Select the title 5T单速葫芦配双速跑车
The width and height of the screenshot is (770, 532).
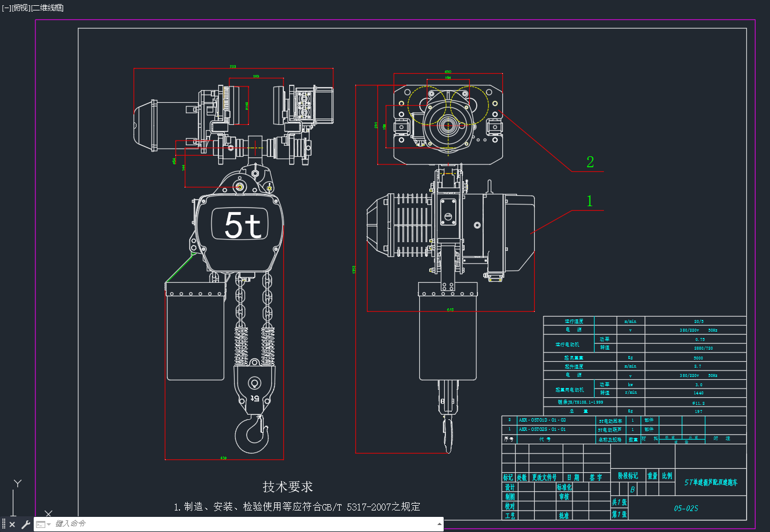coord(711,483)
